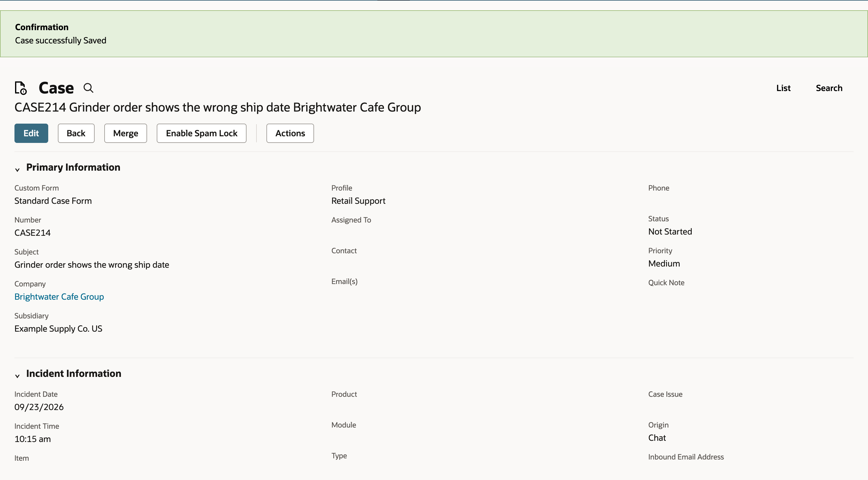Image resolution: width=868 pixels, height=480 pixels.
Task: Click the subject 'Grinder order shows the wrong ship date'
Action: click(x=92, y=265)
